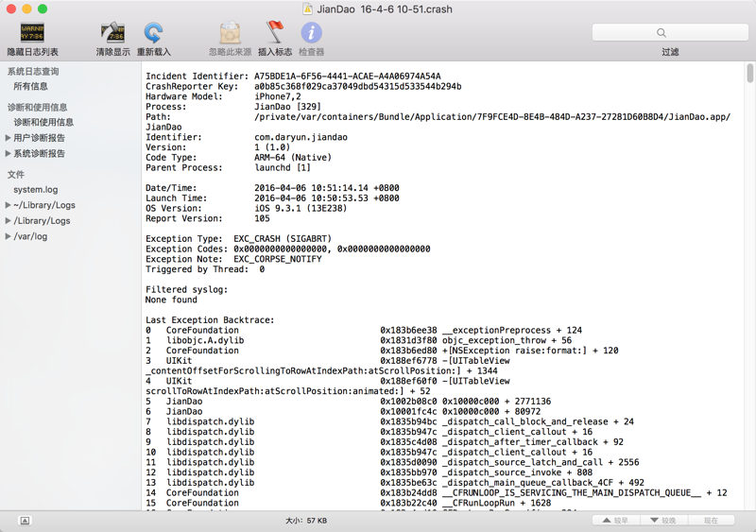Screen dimensions: 756x532
Task: Click the EXC_CORPSE_NOTIFY exception note
Action: point(278,259)
